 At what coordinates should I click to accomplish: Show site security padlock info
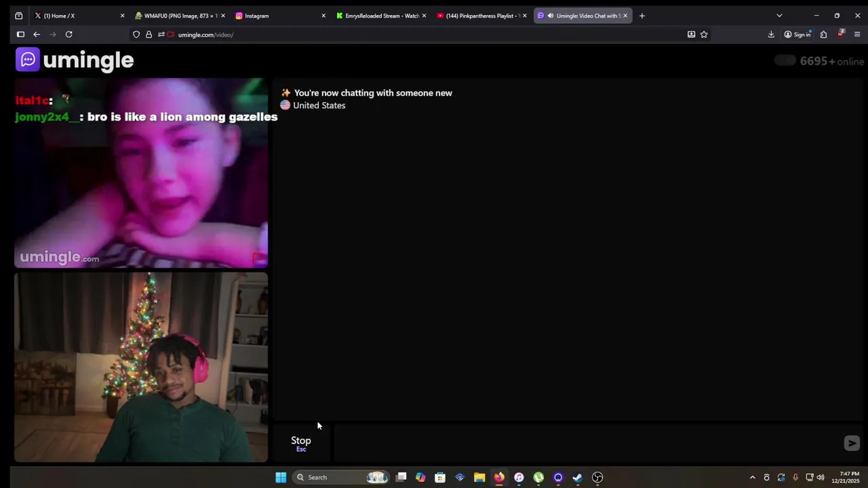pyautogui.click(x=149, y=35)
